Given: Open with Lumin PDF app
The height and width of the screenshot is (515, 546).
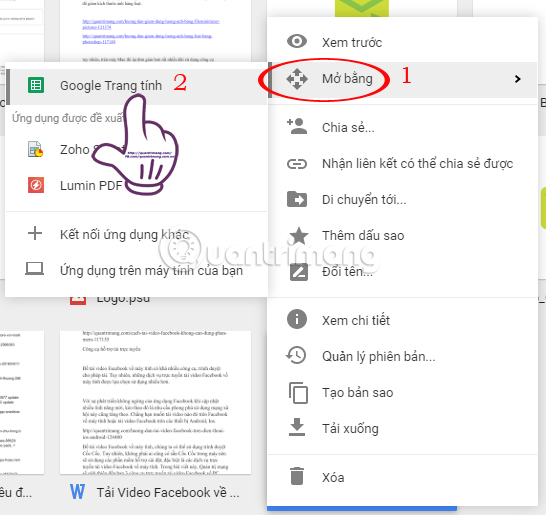Looking at the screenshot, I should point(136,185).
